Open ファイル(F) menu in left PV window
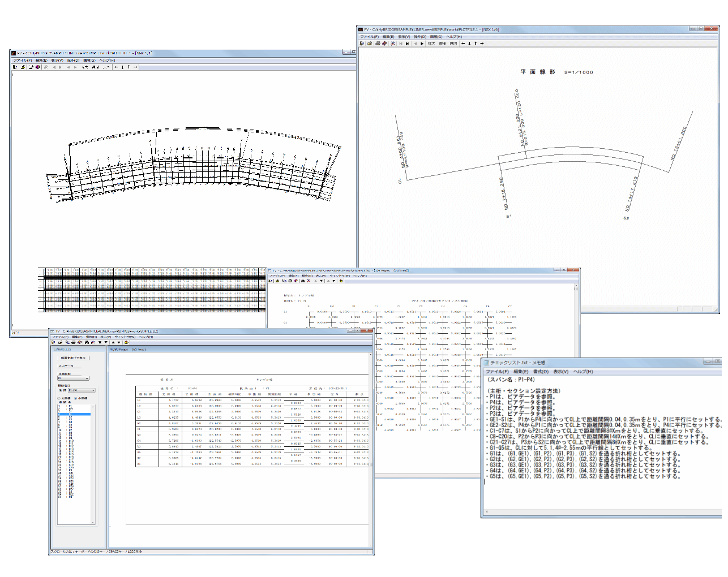The image size is (728, 577). pos(23,60)
